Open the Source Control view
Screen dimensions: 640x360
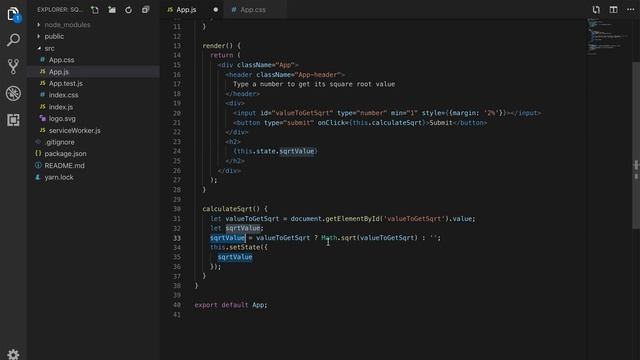pos(13,67)
